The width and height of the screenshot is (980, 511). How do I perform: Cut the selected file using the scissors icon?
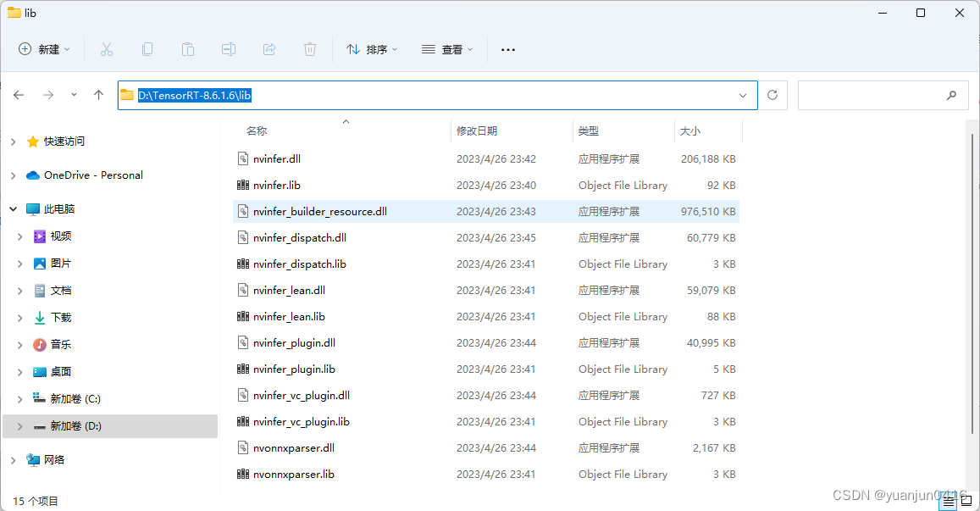(x=107, y=49)
